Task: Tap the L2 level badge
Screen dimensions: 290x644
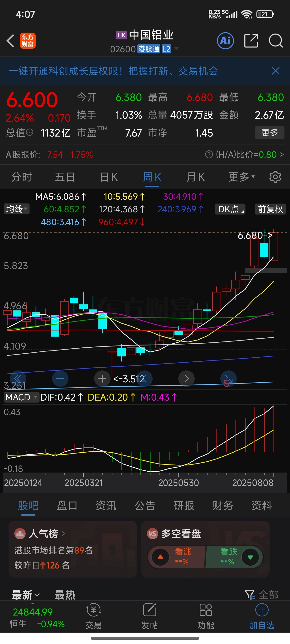Action: (166, 49)
